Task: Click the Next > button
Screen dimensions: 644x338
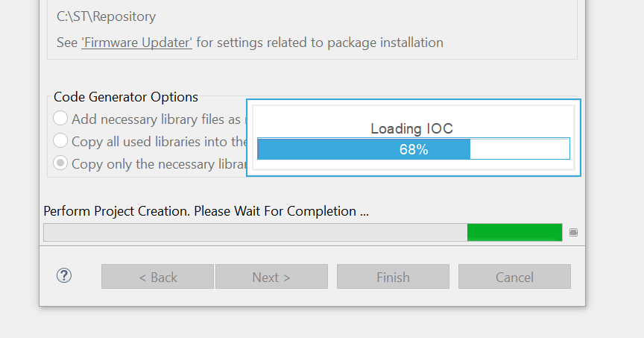Action: click(271, 277)
